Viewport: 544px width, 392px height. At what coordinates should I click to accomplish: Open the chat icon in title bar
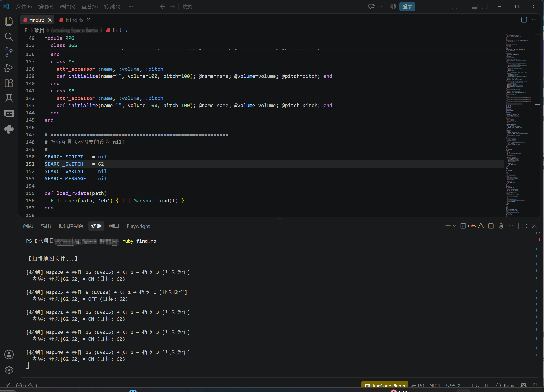(371, 6)
